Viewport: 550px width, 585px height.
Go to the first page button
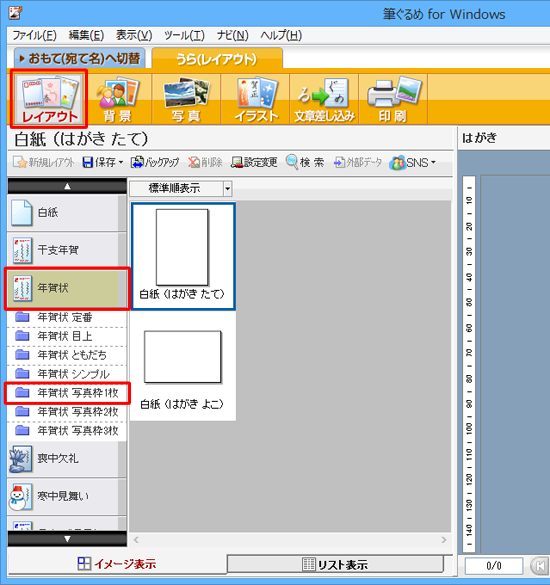[x=539, y=566]
